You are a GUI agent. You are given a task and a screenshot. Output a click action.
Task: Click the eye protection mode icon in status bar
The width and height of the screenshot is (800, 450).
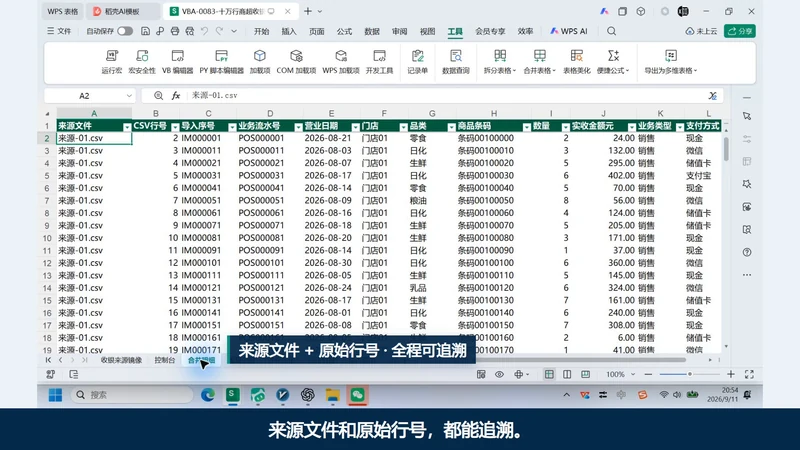pos(499,374)
